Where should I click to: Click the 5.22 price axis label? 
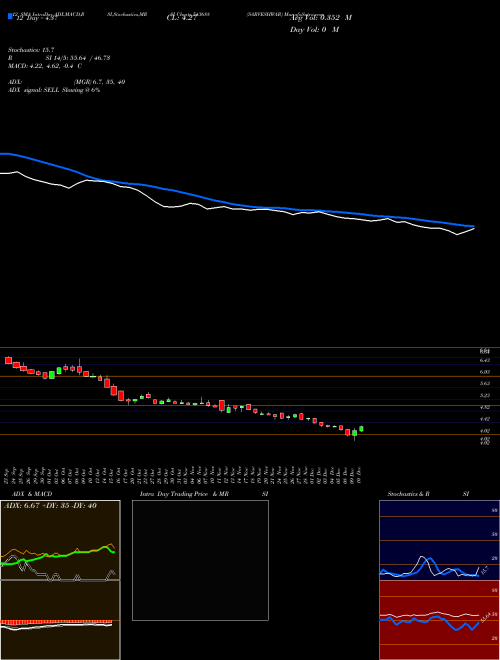(484, 396)
